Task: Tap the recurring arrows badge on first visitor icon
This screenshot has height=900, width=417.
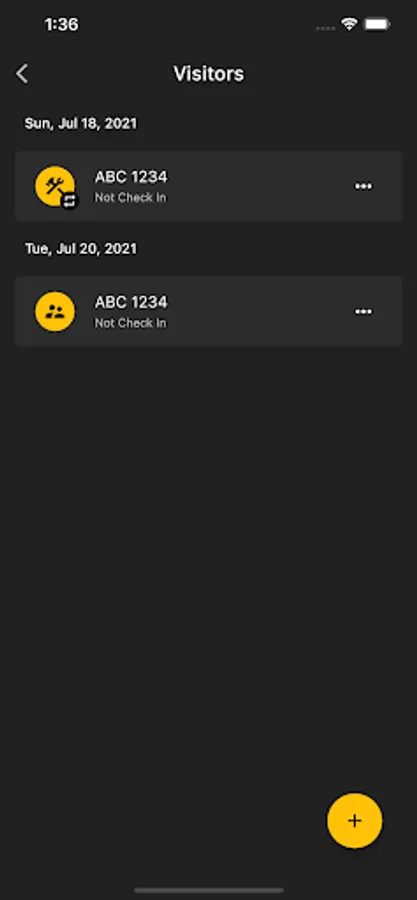Action: (69, 200)
